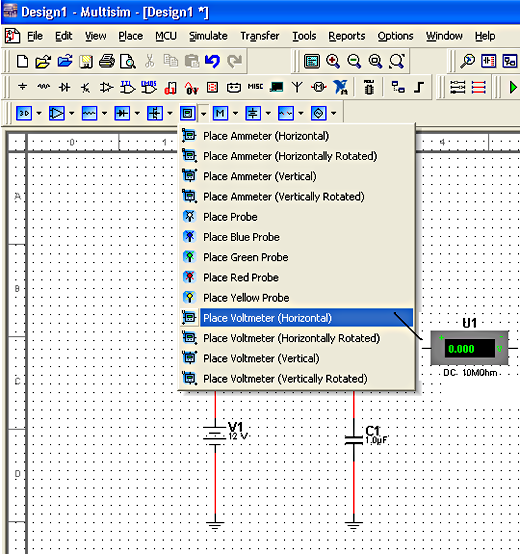Click the M miscellaneous virtual components icon

click(x=220, y=113)
